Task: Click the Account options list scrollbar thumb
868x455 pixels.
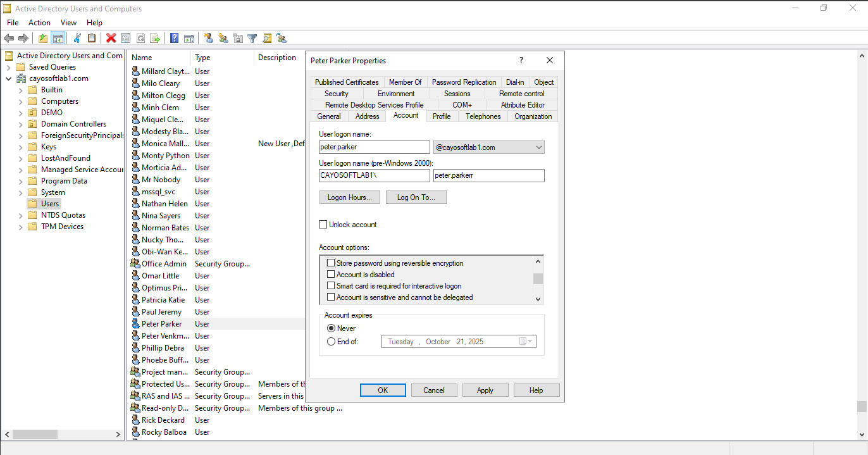Action: 538,279
